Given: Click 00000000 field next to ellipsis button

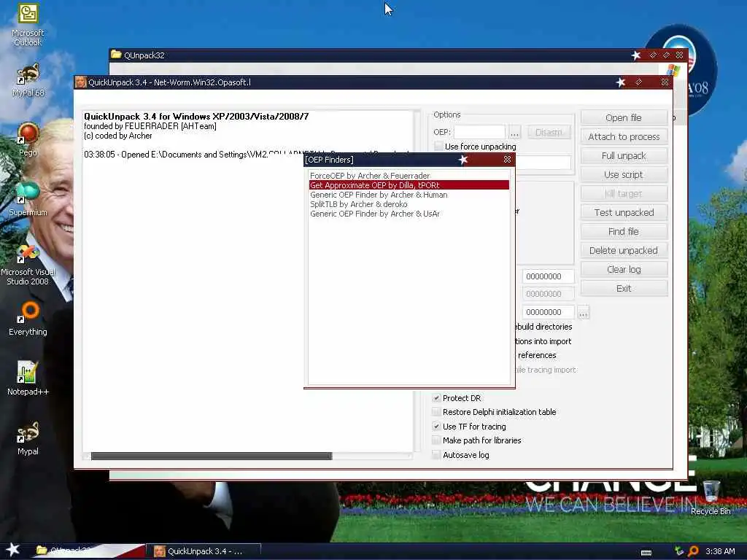Looking at the screenshot, I should [548, 312].
